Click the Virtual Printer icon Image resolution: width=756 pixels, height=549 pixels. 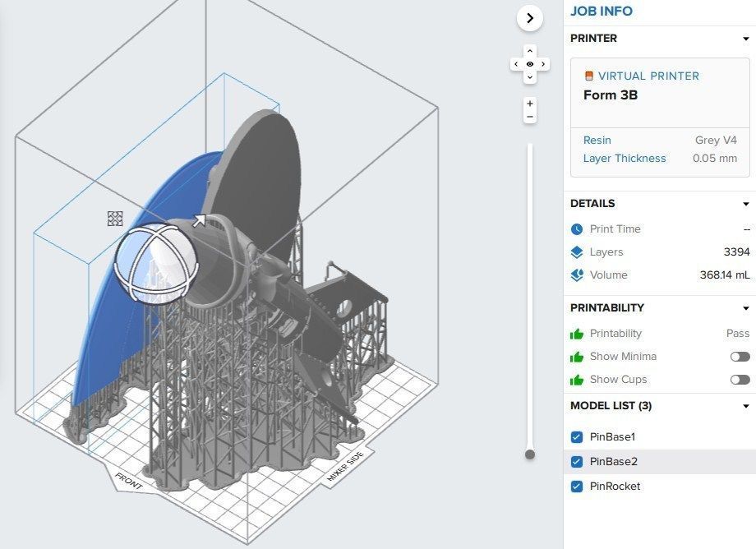(x=588, y=76)
